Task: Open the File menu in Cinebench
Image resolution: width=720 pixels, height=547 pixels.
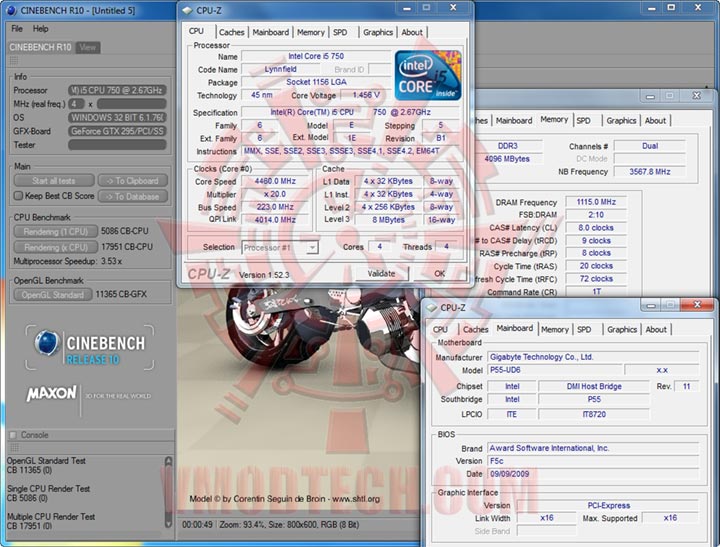Action: (x=17, y=28)
